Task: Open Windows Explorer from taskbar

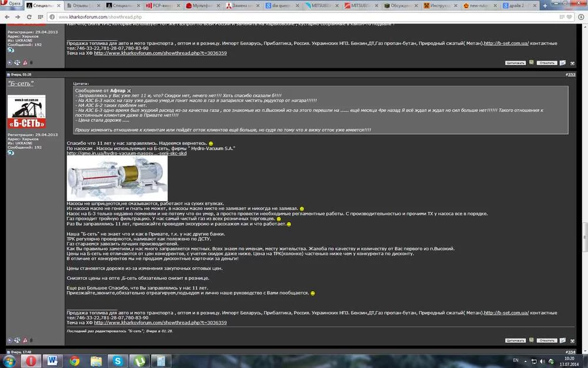Action: [x=96, y=362]
